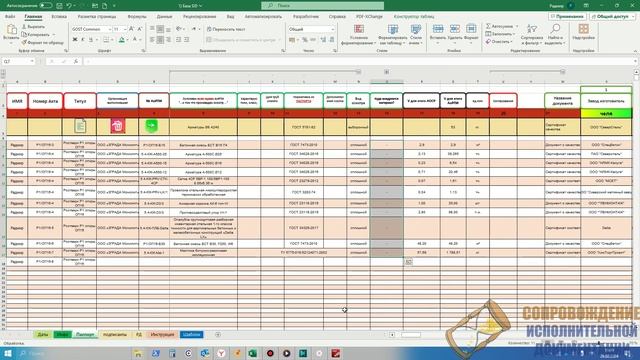The image size is (640, 360).
Task: Click the insert function fx icon
Action: [x=76, y=61]
